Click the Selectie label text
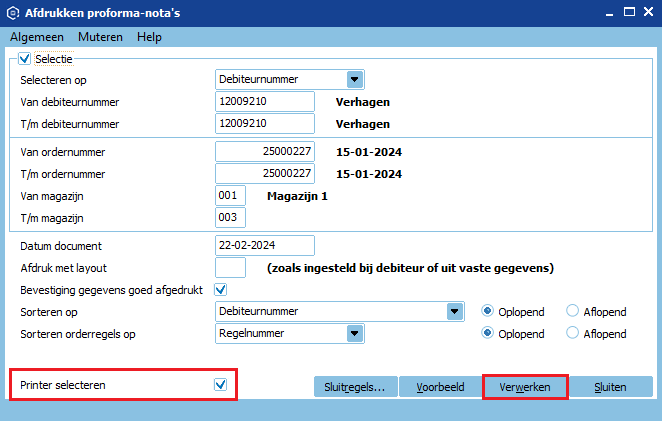This screenshot has width=662, height=421. coord(54,59)
